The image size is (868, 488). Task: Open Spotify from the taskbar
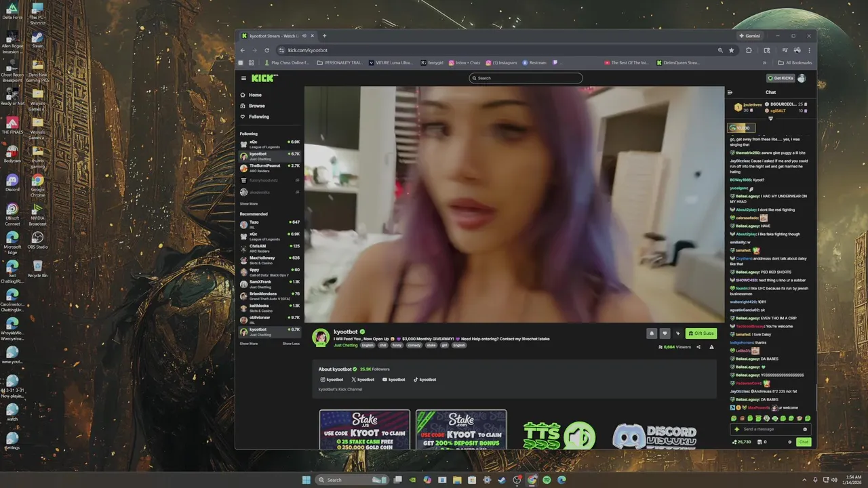point(547,480)
